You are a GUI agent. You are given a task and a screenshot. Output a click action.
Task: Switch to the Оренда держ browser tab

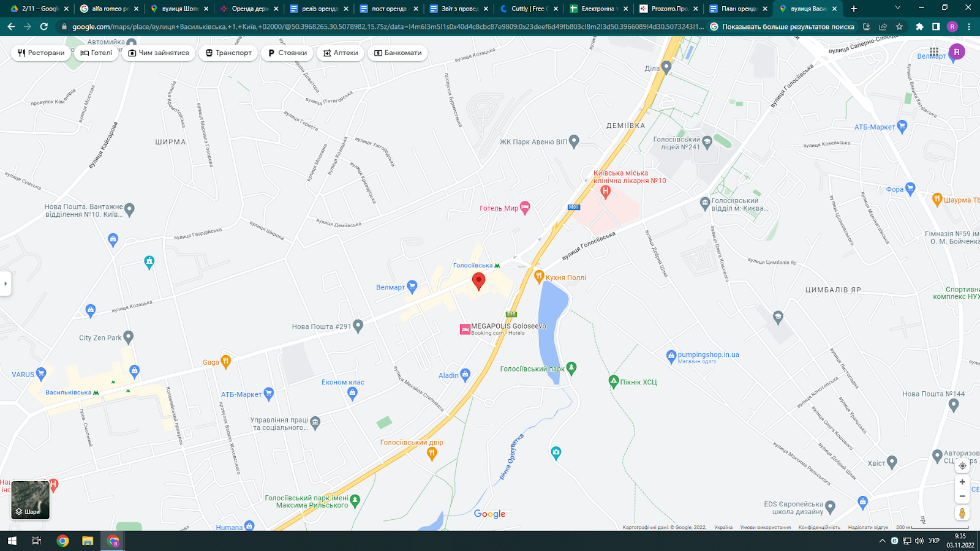point(249,9)
